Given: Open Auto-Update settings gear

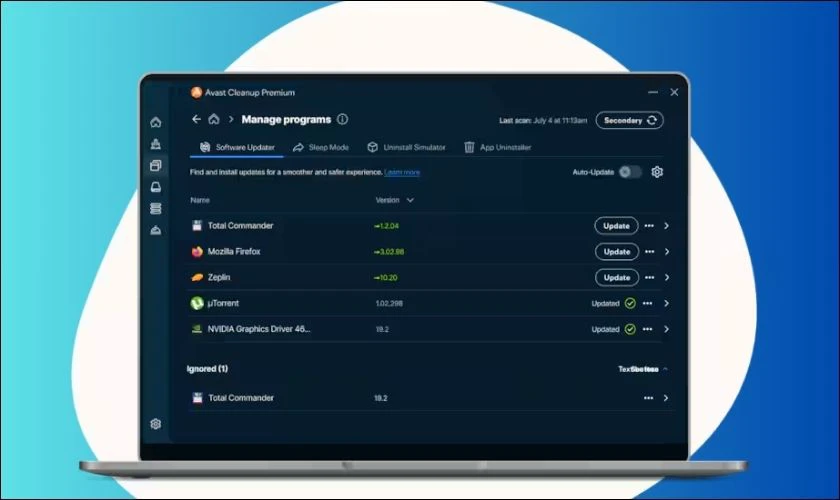Looking at the screenshot, I should [x=657, y=172].
